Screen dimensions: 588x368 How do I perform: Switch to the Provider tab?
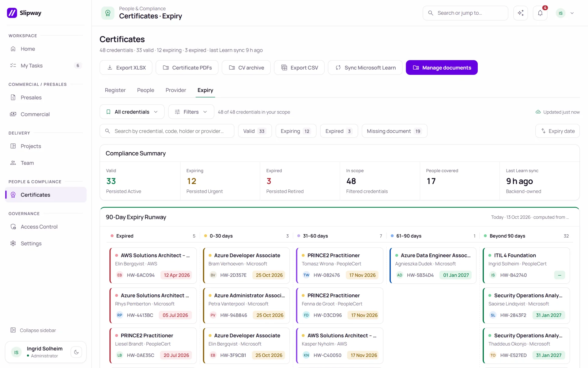coord(176,90)
